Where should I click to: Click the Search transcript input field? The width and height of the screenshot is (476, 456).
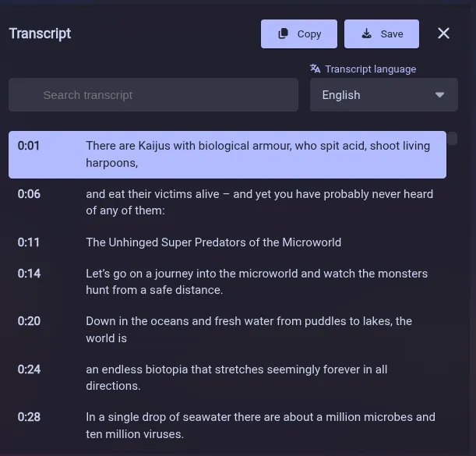[153, 95]
